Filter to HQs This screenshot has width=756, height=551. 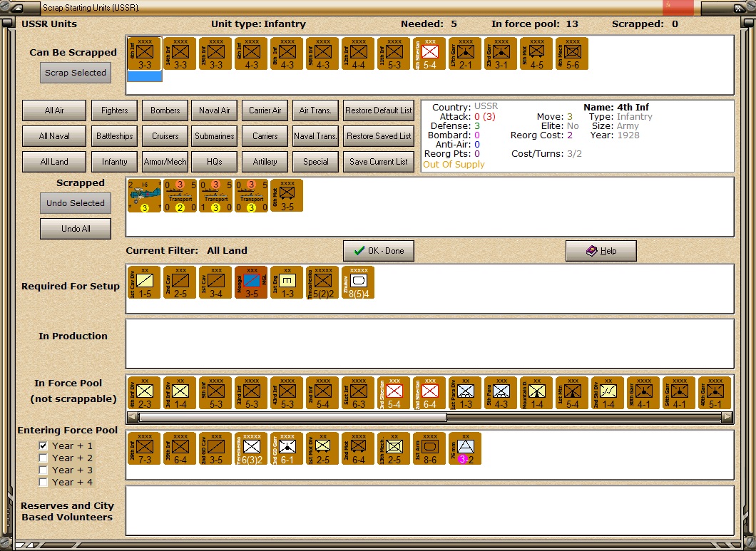click(x=215, y=162)
